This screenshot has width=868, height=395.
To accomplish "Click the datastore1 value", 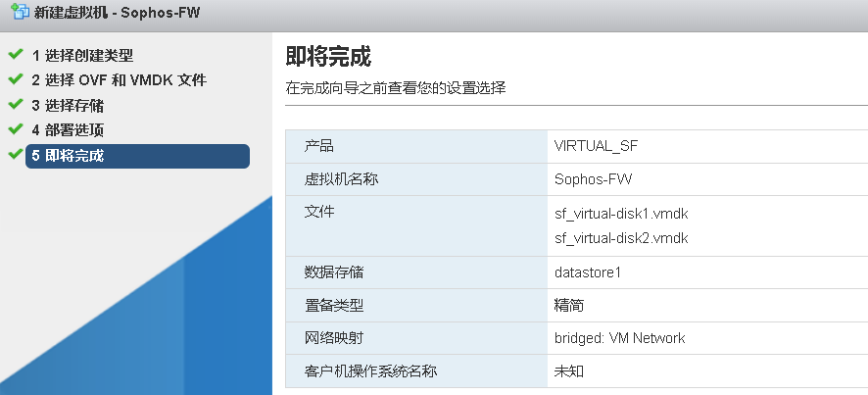I will (588, 272).
